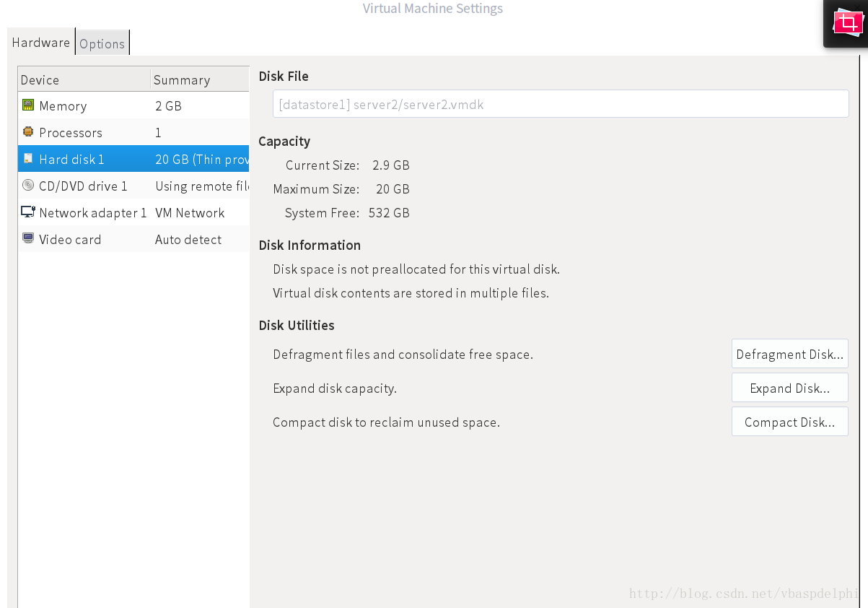Click the Memory chip icon

[28, 105]
